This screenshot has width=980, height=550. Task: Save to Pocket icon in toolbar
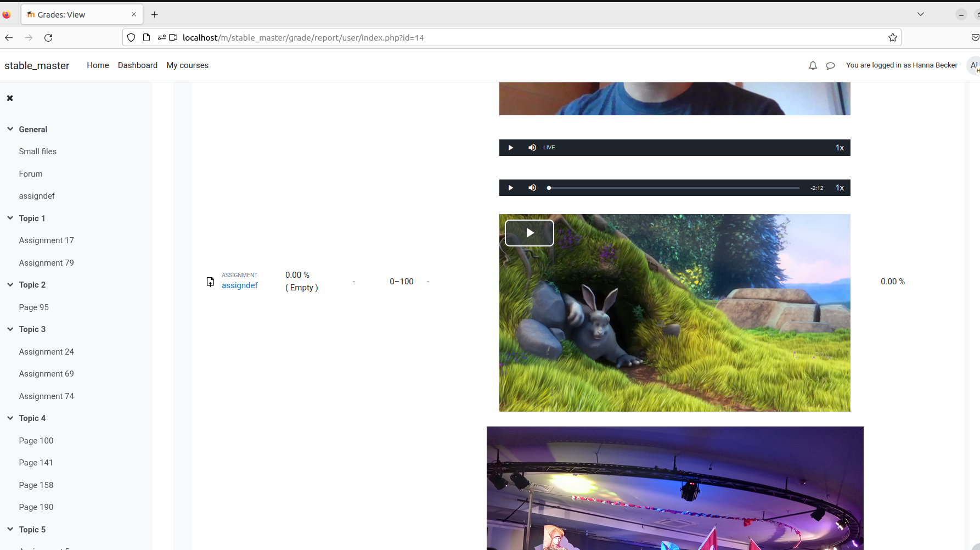[x=976, y=37]
